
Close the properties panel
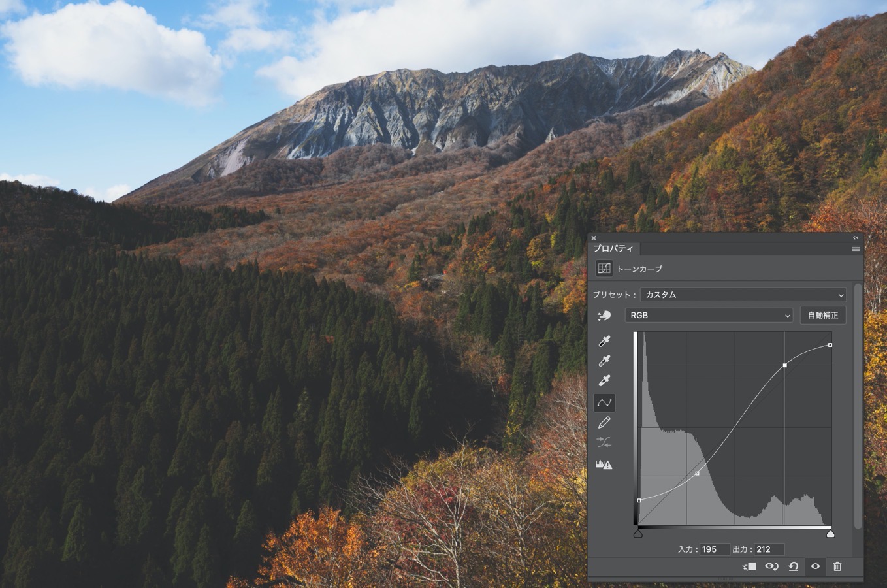pos(594,238)
